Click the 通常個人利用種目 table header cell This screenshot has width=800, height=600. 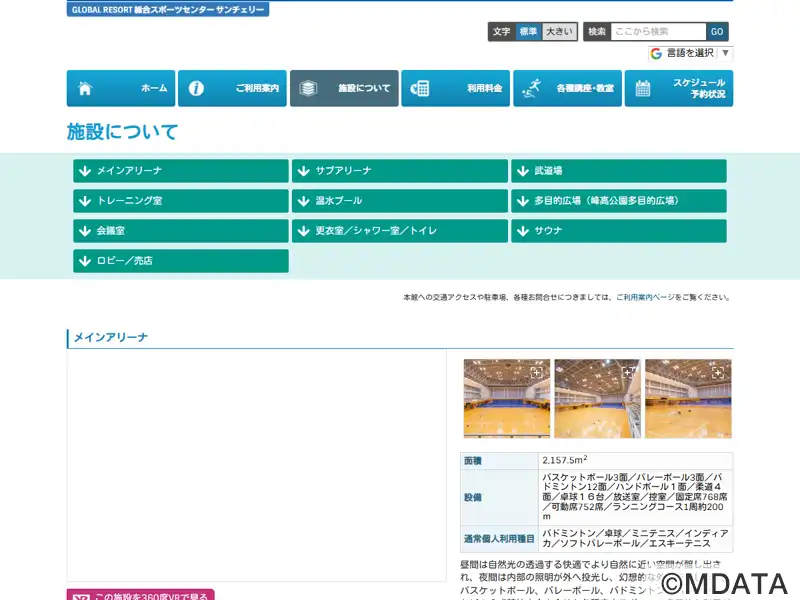pos(499,539)
